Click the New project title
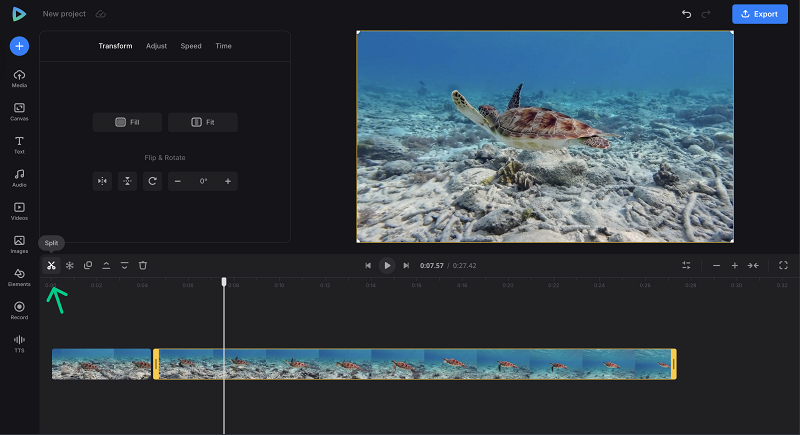 pyautogui.click(x=64, y=14)
